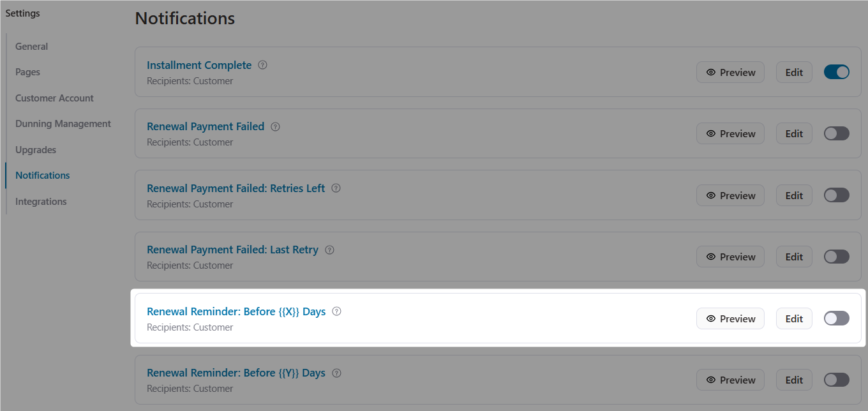Image resolution: width=868 pixels, height=411 pixels.
Task: Switch to the Integrations settings section
Action: pyautogui.click(x=40, y=201)
